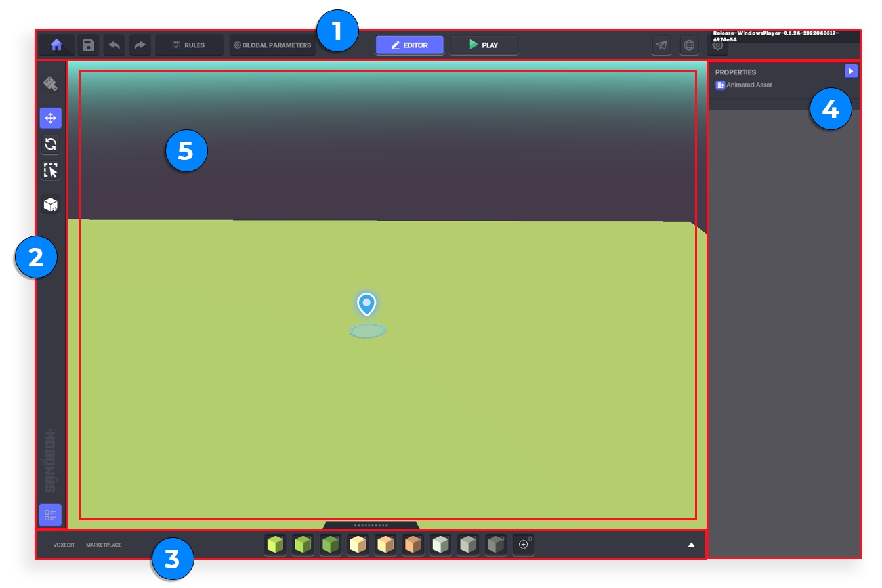This screenshot has width=882, height=588.
Task: Save the project with the floppy disk icon
Action: tap(88, 45)
